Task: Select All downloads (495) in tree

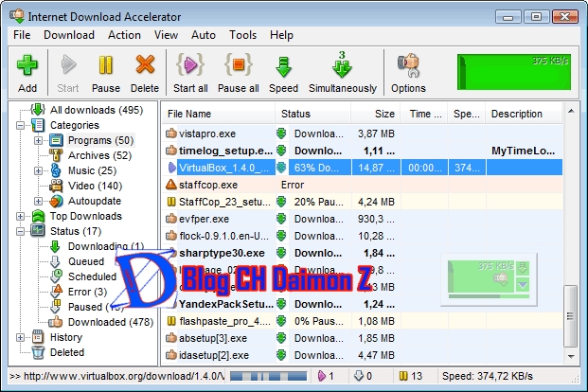Action: [97, 110]
